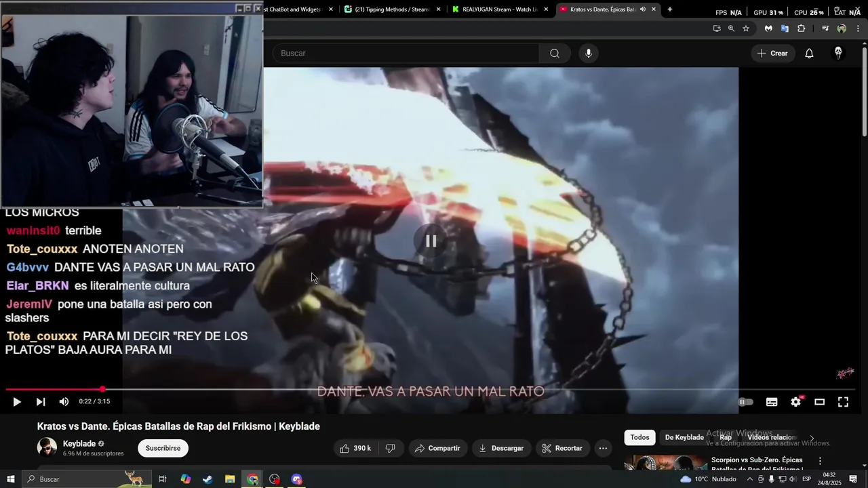Viewport: 868px width, 488px height.
Task: Switch to theater mode
Action: coord(819,402)
